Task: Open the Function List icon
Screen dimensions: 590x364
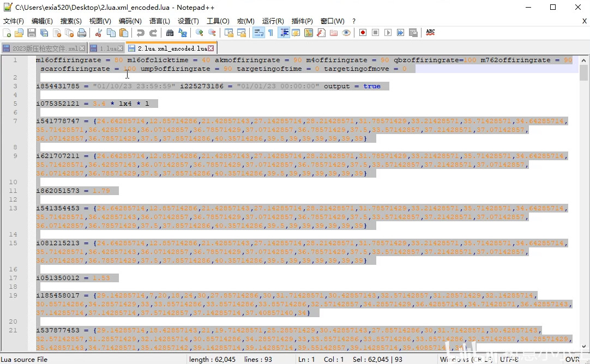Action: (321, 33)
